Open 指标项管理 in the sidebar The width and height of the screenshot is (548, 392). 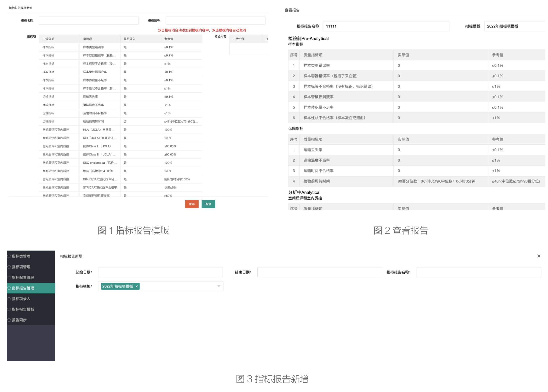31,267
